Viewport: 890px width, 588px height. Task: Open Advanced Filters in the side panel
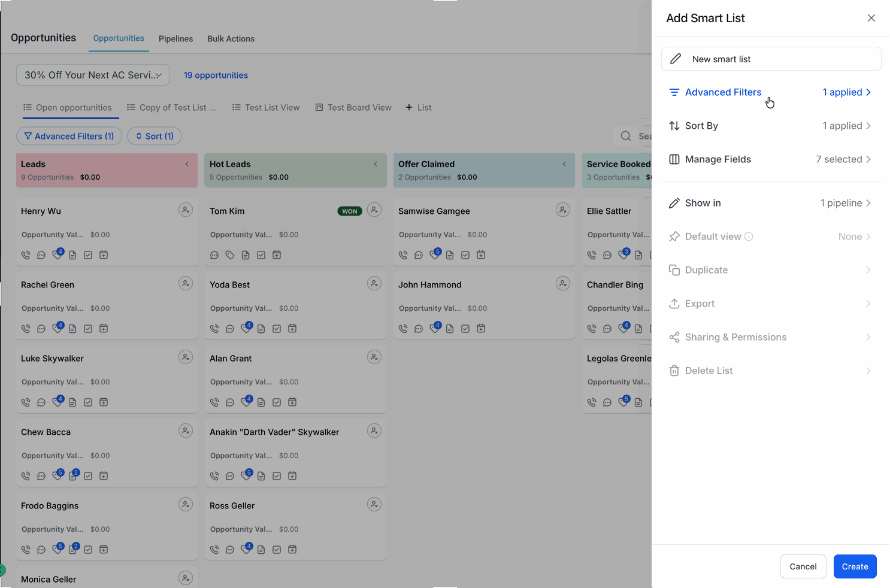point(771,92)
